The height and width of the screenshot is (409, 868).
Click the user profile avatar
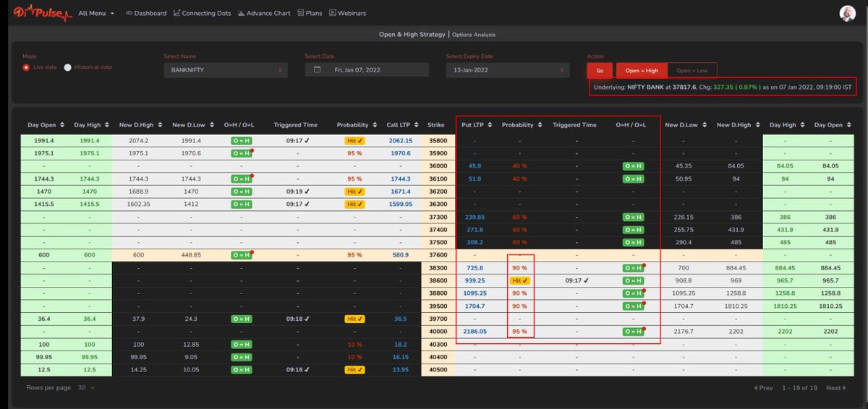point(847,13)
